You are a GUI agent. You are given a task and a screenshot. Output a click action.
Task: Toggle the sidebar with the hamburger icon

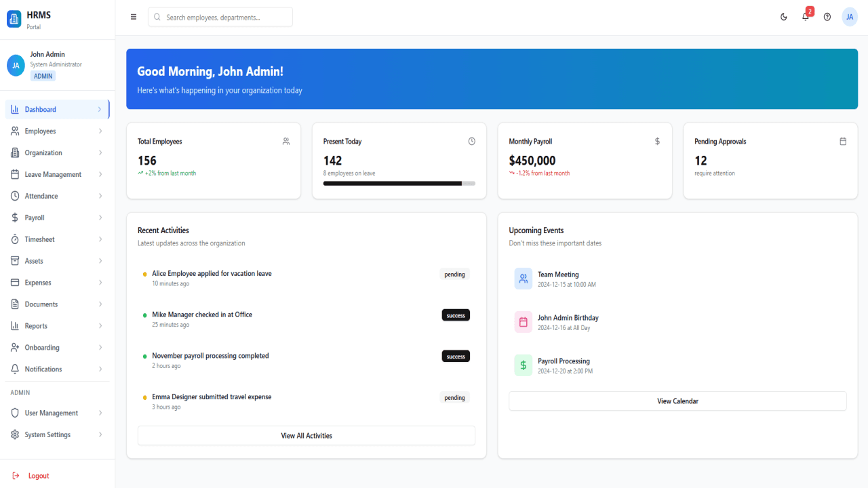[134, 17]
